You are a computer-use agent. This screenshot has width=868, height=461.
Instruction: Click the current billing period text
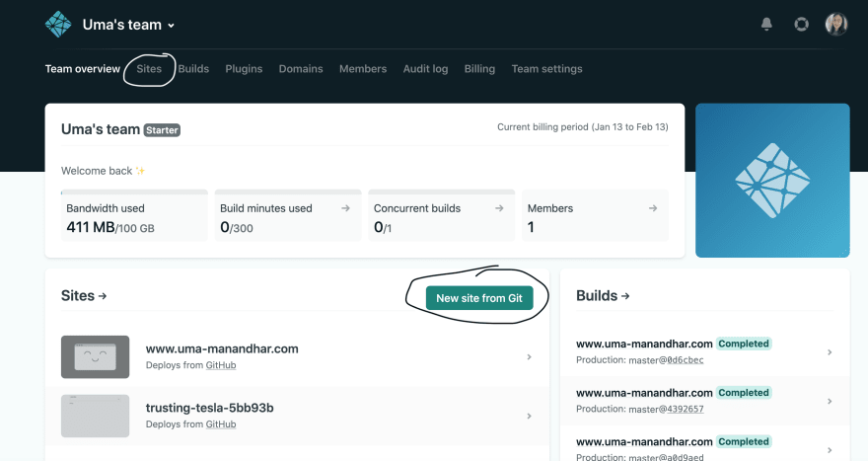(x=582, y=127)
